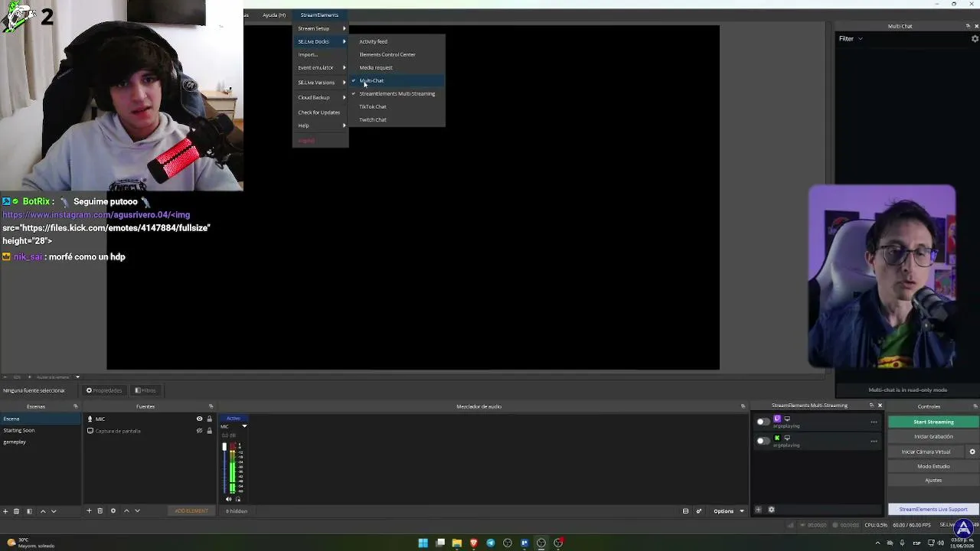Viewport: 980px width, 551px height.
Task: Expand the Stream Setup submenu
Action: (x=321, y=28)
